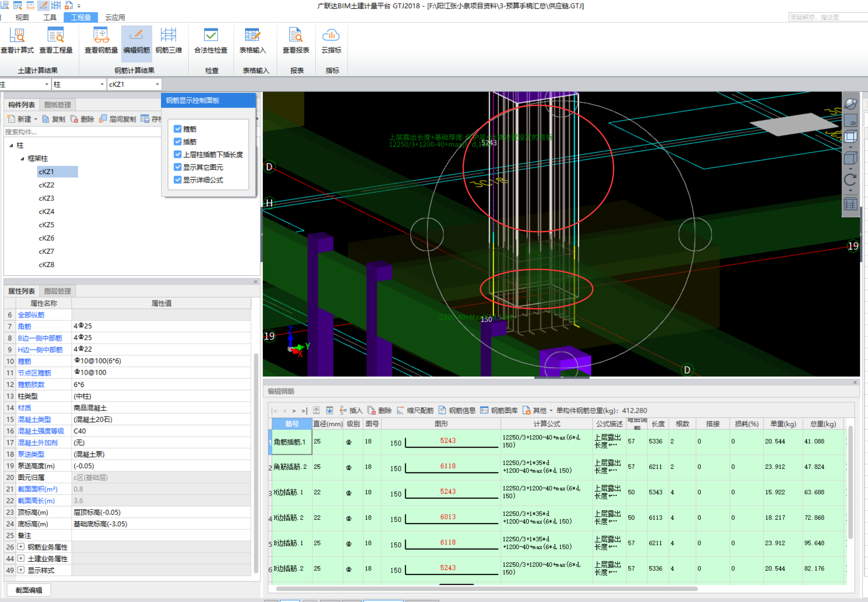The width and height of the screenshot is (868, 602).
Task: Open 表格输入 tool
Action: [253, 41]
